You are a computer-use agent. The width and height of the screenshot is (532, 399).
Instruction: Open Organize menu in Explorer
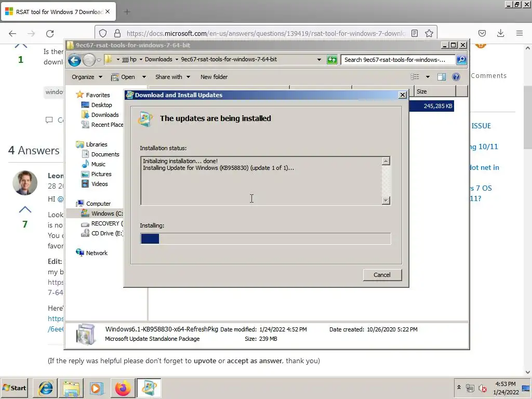coord(87,77)
